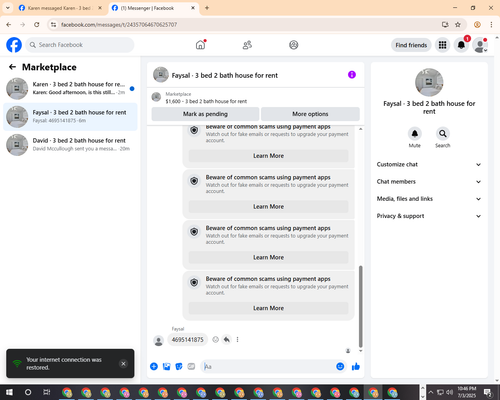The image size is (500, 400).
Task: Open David's 3 bed 2 bath conversation
Action: coord(70,145)
